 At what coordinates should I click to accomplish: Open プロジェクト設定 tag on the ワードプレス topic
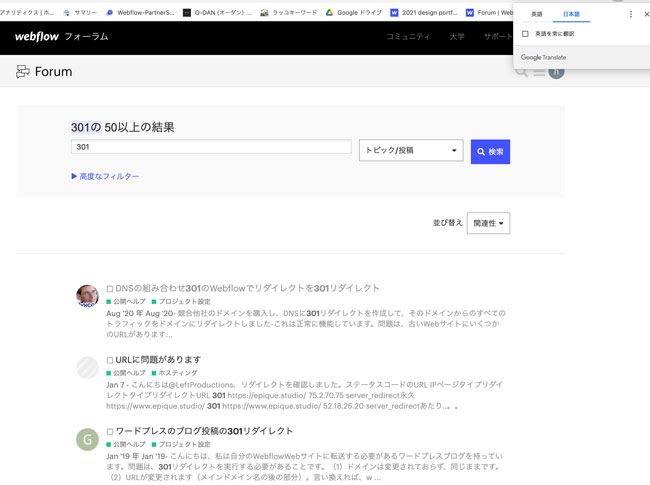click(181, 444)
